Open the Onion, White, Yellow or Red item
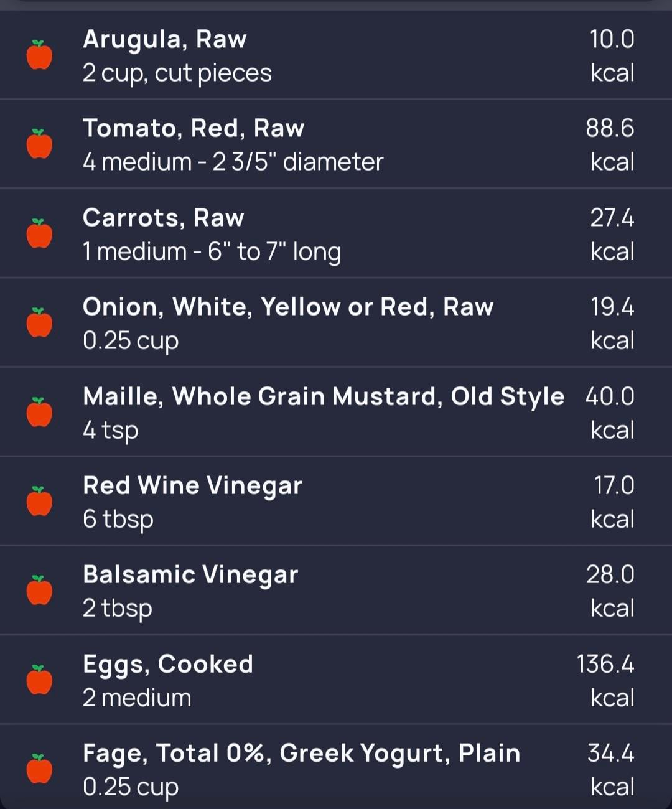Screen dimensions: 672x809 (x=288, y=307)
